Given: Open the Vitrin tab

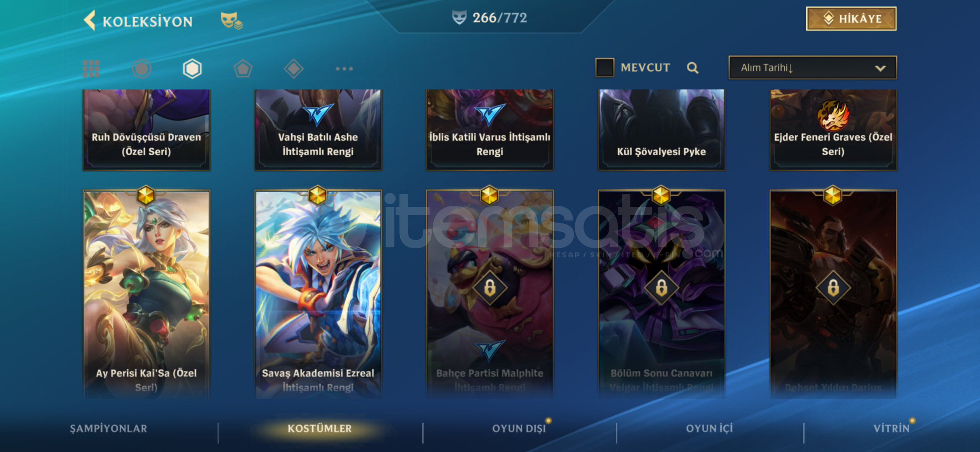Looking at the screenshot, I should click(891, 429).
